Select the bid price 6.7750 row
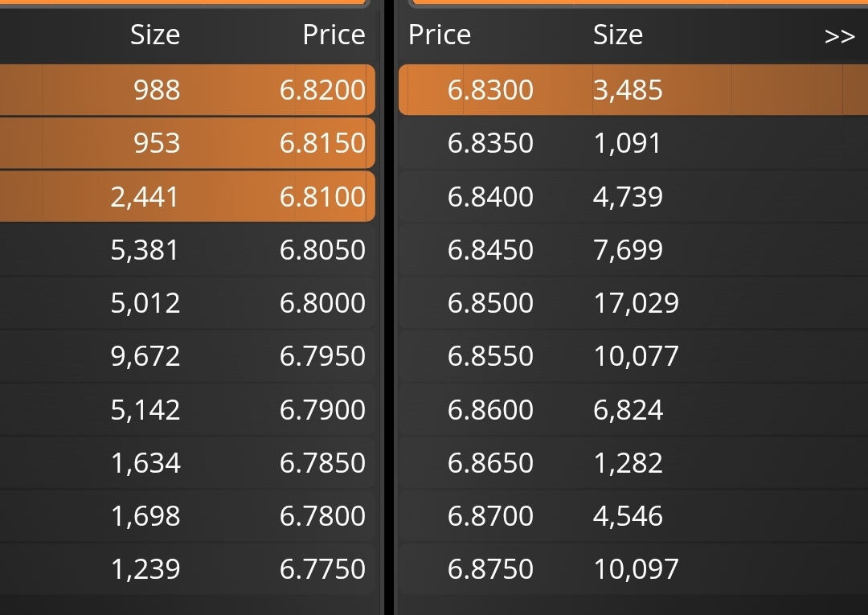The width and height of the screenshot is (868, 615). [187, 569]
